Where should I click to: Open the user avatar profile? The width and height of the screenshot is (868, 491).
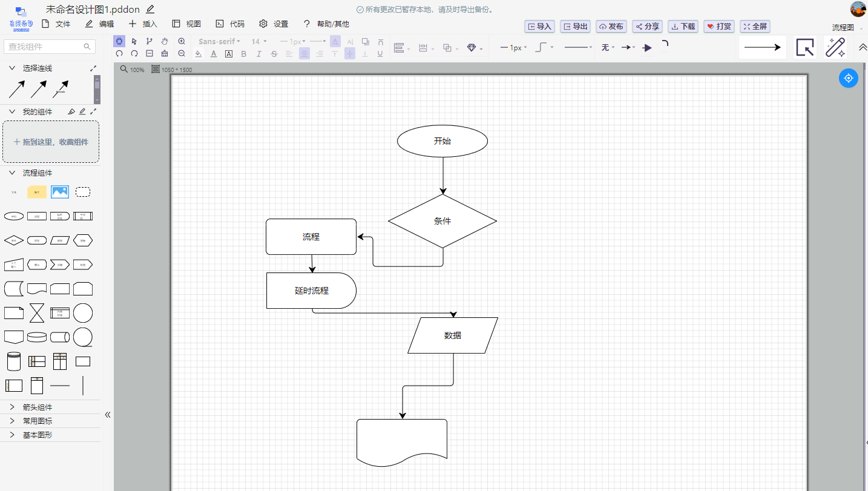(858, 9)
